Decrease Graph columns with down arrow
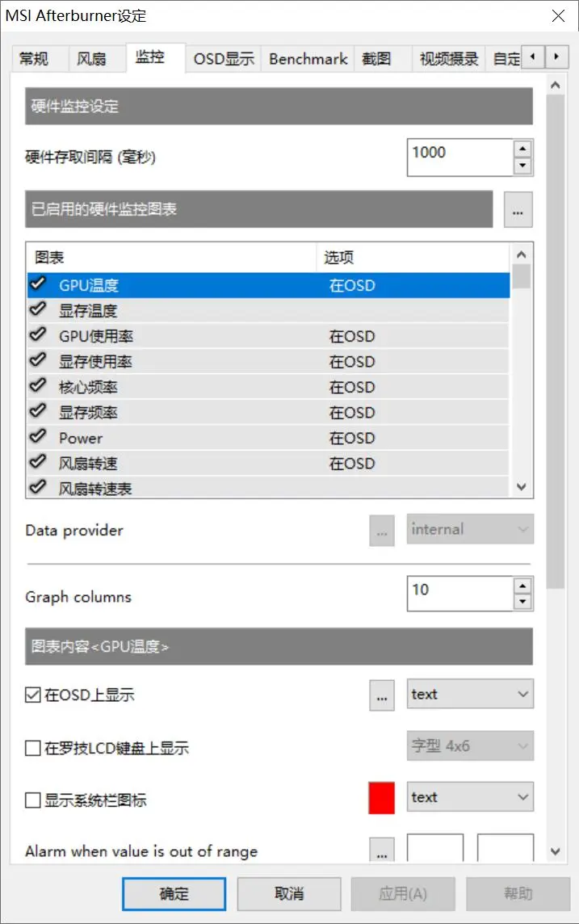 [x=522, y=602]
